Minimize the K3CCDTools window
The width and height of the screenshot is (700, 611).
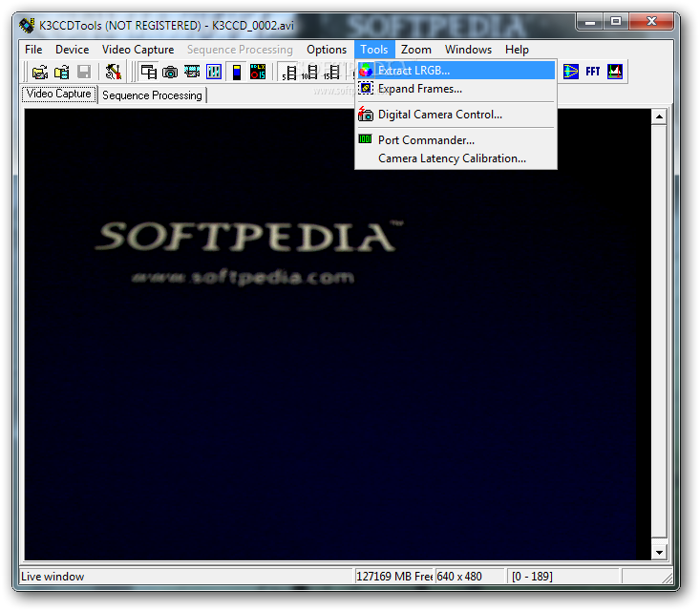590,21
